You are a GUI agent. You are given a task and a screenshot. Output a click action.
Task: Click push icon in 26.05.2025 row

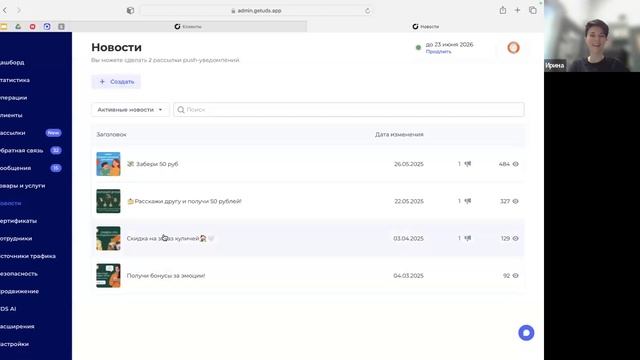click(x=468, y=164)
